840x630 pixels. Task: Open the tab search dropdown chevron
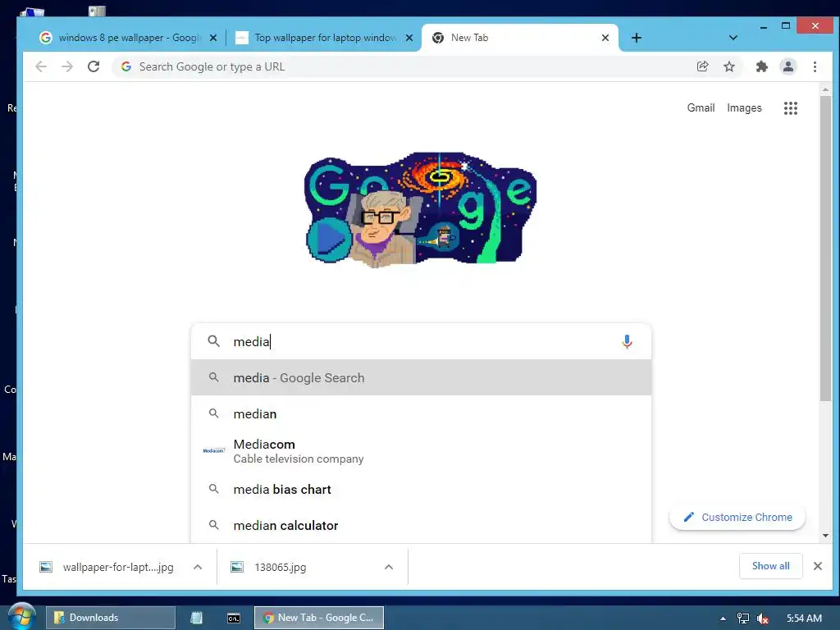[x=733, y=38]
